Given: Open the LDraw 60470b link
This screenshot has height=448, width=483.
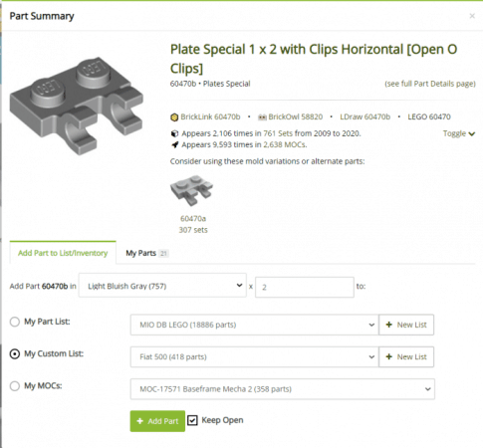Looking at the screenshot, I should (364, 116).
